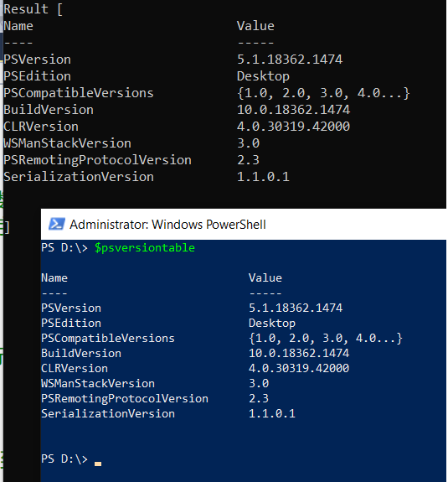Click PSRemotingProtocolVersion in black console output

(x=97, y=160)
